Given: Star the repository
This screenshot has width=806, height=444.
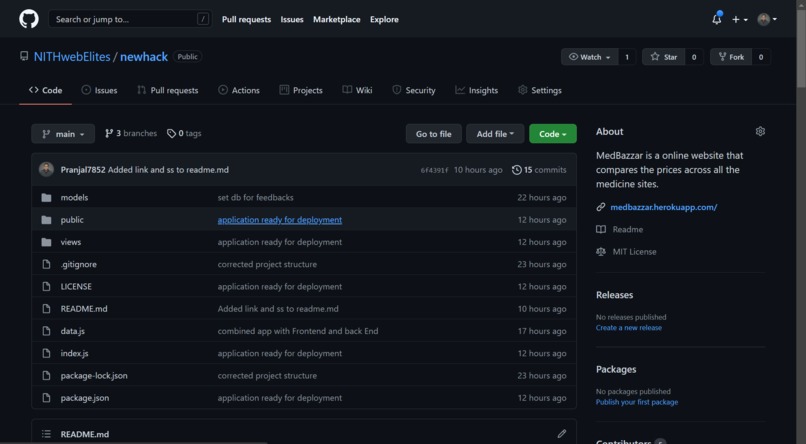Looking at the screenshot, I should 664,57.
